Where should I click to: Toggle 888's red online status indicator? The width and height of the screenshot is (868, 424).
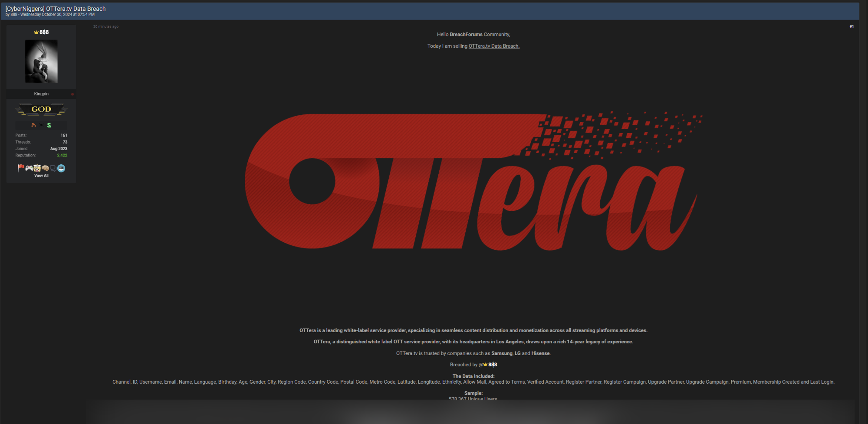[72, 94]
